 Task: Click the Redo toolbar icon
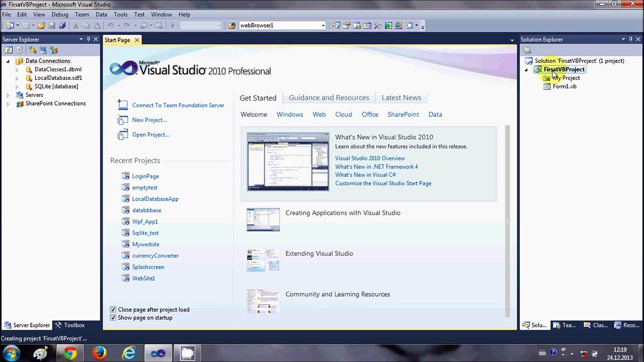click(127, 25)
